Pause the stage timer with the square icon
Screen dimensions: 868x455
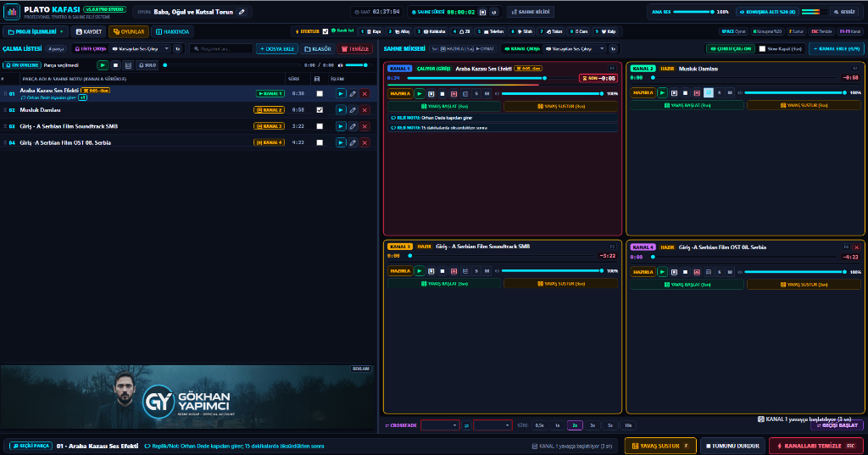482,12
